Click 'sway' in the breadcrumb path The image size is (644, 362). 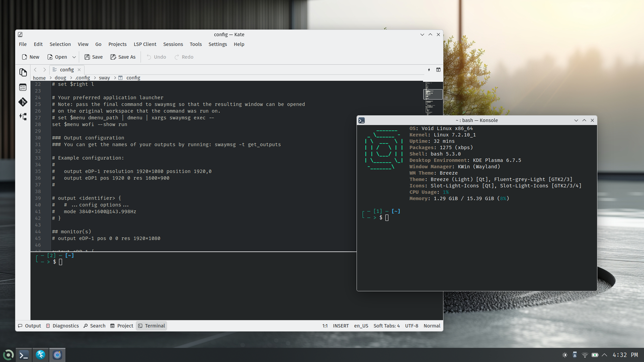pyautogui.click(x=104, y=78)
